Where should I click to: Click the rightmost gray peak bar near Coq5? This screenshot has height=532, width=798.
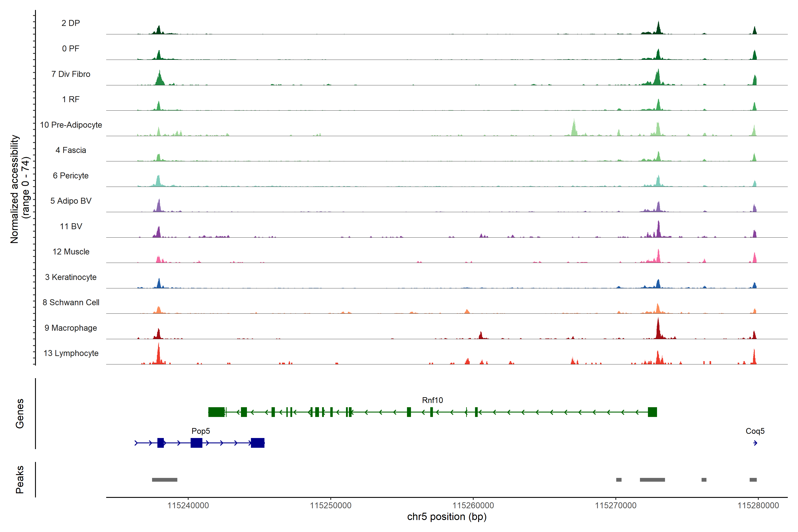click(x=753, y=480)
